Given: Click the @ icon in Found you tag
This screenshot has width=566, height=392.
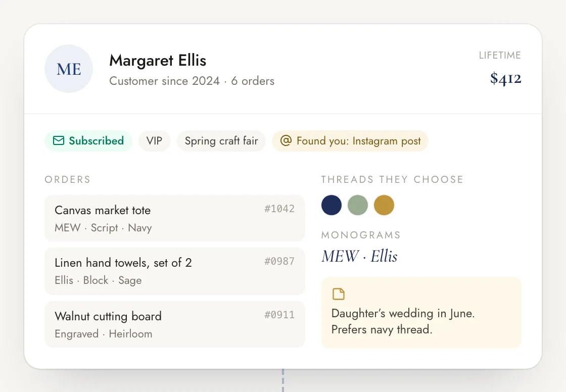Looking at the screenshot, I should coord(286,140).
